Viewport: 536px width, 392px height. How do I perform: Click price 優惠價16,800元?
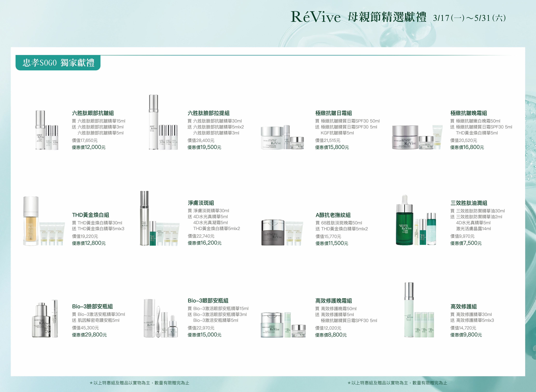coord(467,147)
